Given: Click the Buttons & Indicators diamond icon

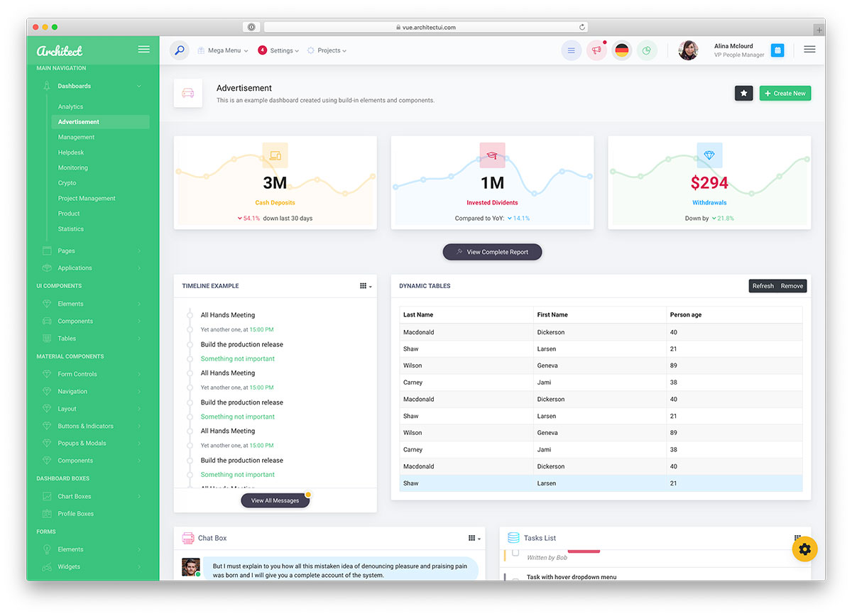Looking at the screenshot, I should click(x=47, y=426).
